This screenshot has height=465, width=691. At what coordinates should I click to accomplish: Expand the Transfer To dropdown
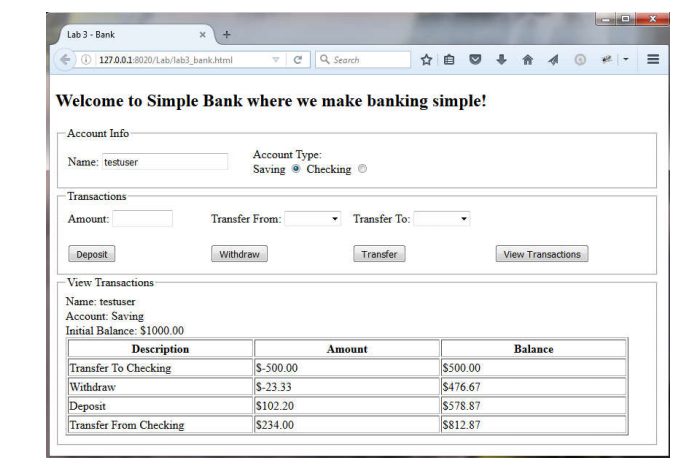point(441,219)
